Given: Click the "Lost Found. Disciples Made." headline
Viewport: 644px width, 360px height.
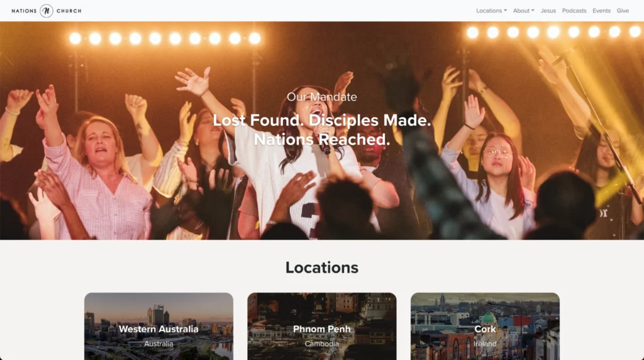Looking at the screenshot, I should [321, 120].
